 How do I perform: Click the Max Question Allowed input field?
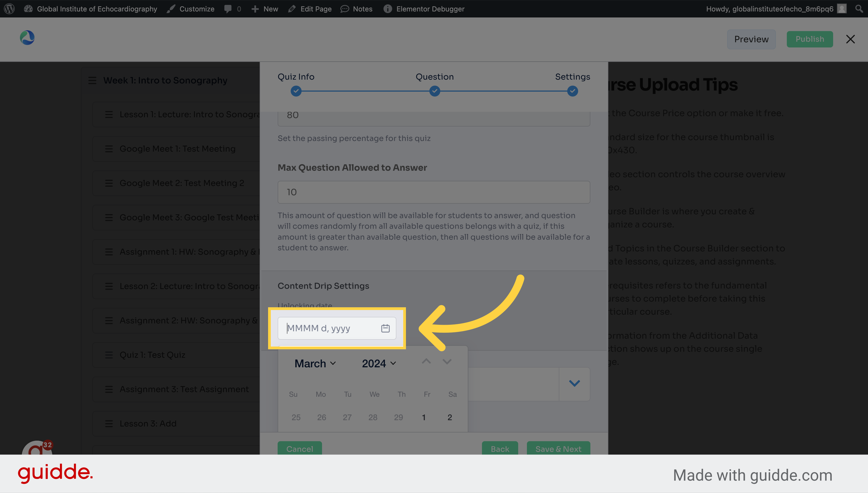click(433, 192)
